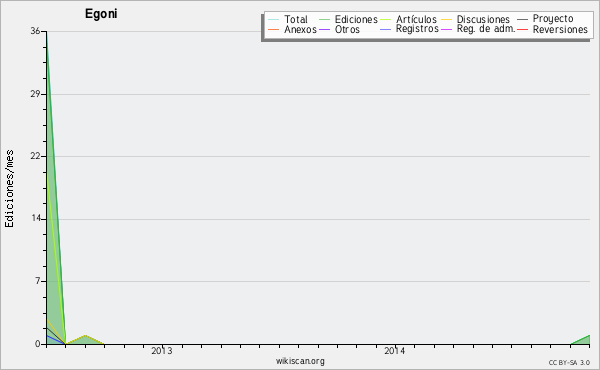600x370 pixels.
Task: Click the 'CC BY-SA 3.0' license text
Action: tap(569, 362)
